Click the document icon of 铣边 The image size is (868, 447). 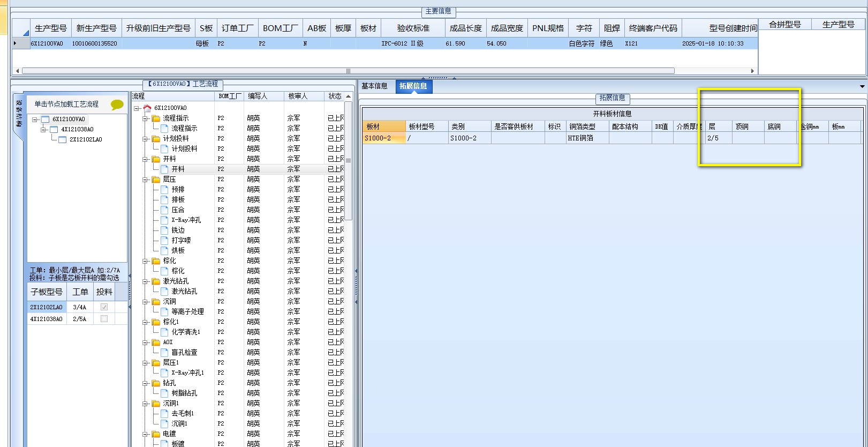tap(164, 230)
